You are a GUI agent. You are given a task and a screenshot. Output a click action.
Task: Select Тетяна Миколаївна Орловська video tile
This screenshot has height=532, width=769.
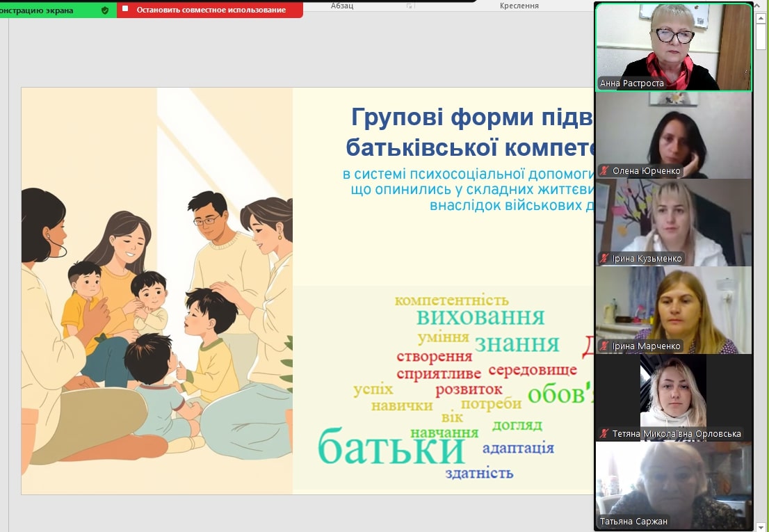(673, 397)
